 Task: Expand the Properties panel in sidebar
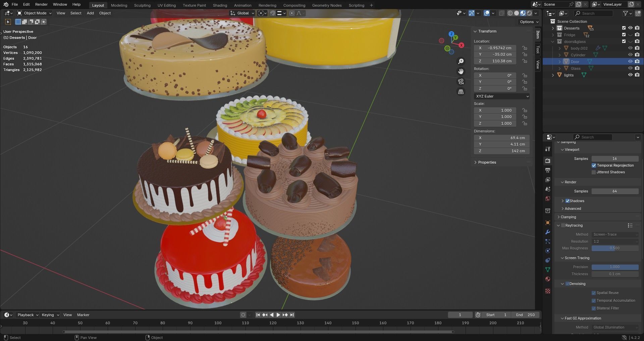487,162
